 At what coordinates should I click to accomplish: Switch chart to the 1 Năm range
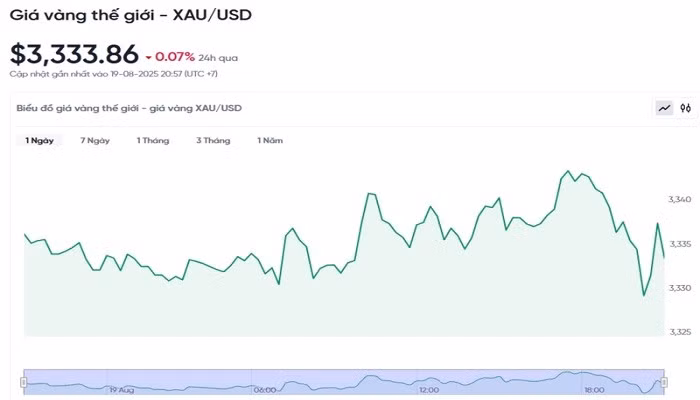[270, 141]
